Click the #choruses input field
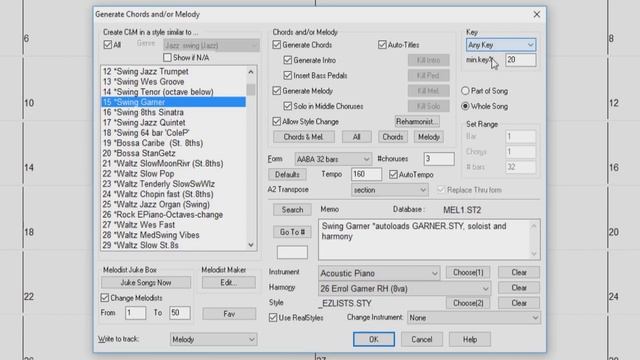640x360 pixels. (x=439, y=159)
